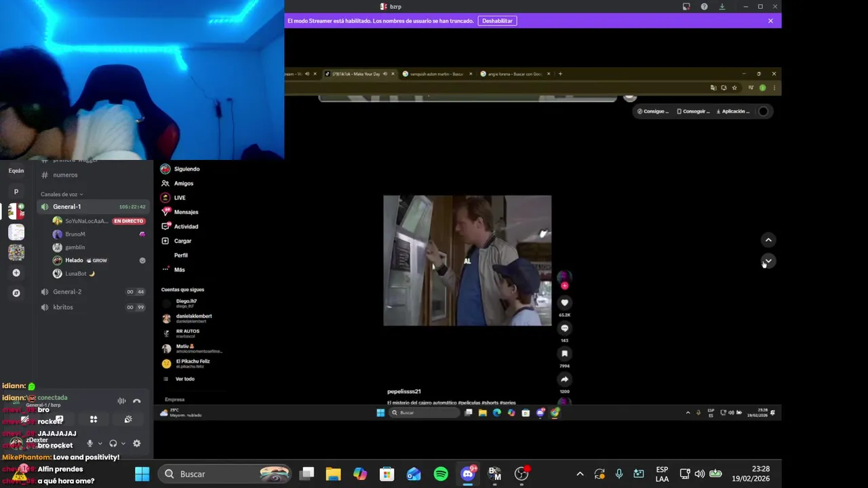Toggle Discord microphone mute
Screen dimensions: 868x488
click(90, 444)
